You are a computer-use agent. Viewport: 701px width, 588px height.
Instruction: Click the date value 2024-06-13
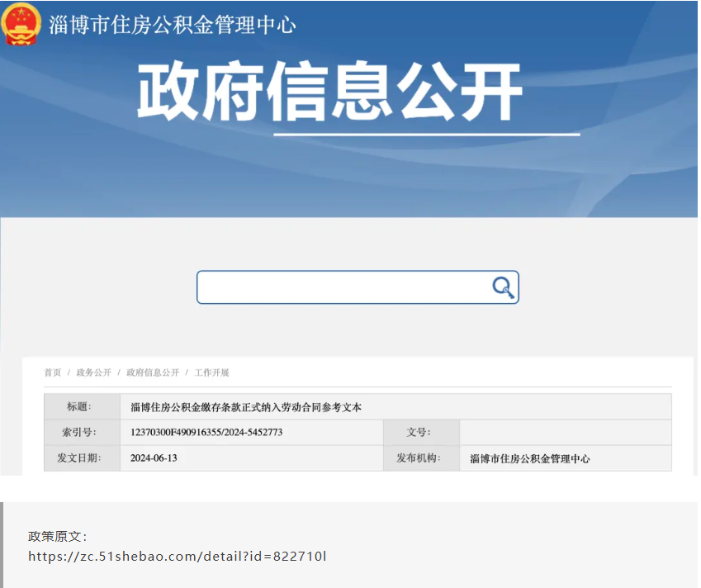(x=154, y=458)
